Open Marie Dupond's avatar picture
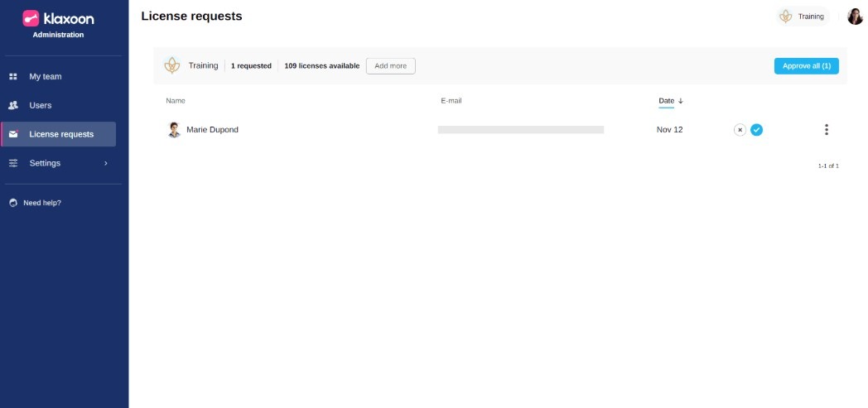The width and height of the screenshot is (868, 408). 174,130
